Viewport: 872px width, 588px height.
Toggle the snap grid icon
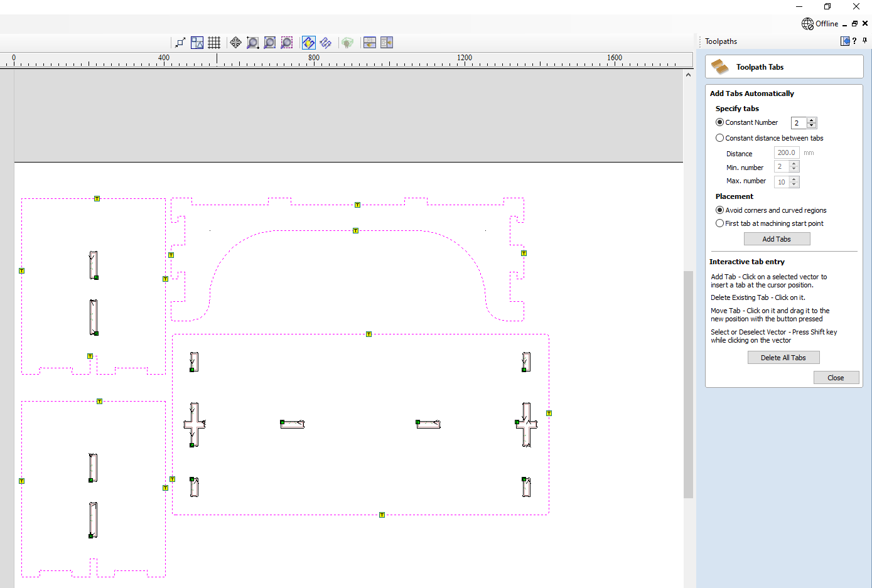coord(214,43)
